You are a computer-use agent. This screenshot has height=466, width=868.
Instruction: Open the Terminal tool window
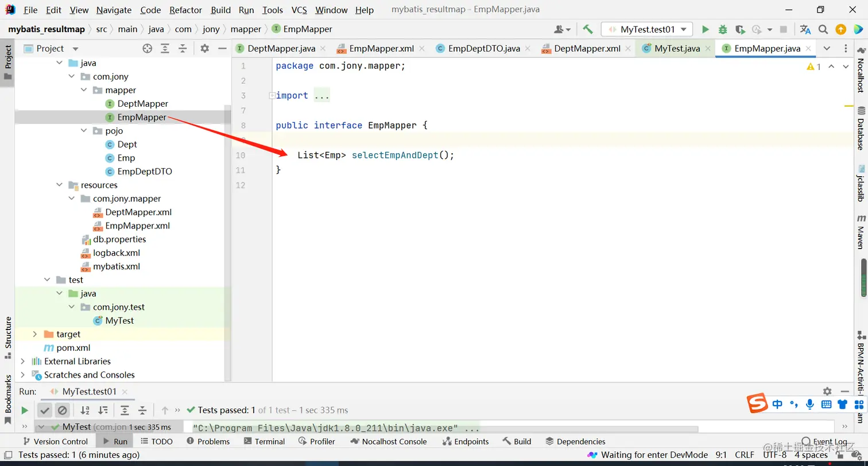point(264,441)
